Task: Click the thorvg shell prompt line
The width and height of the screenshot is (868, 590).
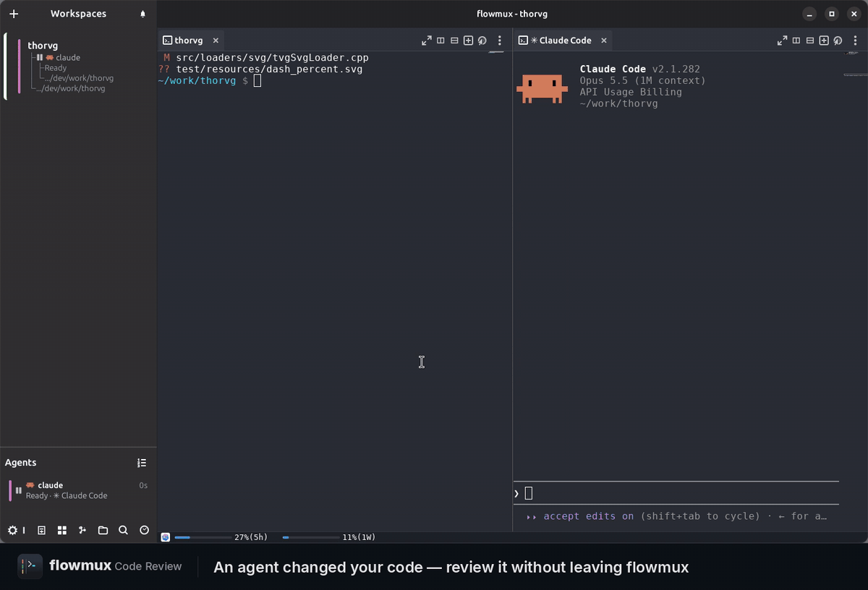Action: point(210,80)
